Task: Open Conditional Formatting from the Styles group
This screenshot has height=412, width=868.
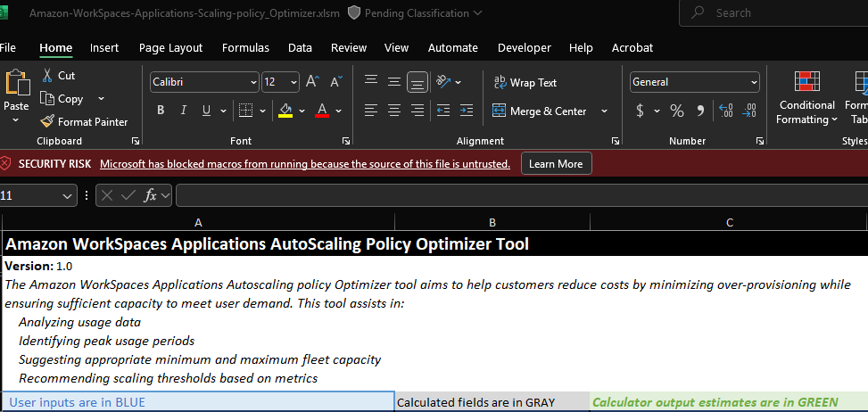Action: (806, 98)
